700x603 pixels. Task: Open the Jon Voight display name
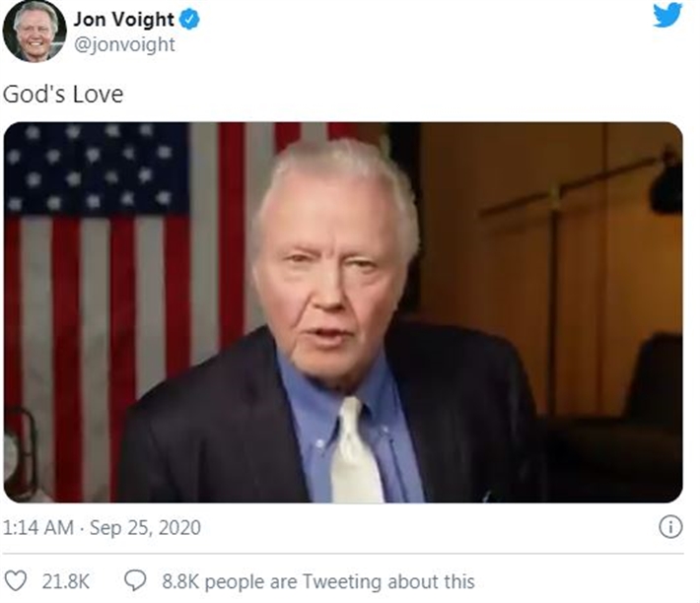pyautogui.click(x=123, y=19)
